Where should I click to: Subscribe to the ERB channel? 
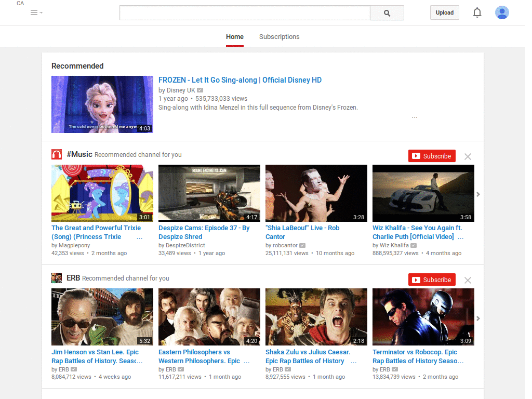point(432,280)
